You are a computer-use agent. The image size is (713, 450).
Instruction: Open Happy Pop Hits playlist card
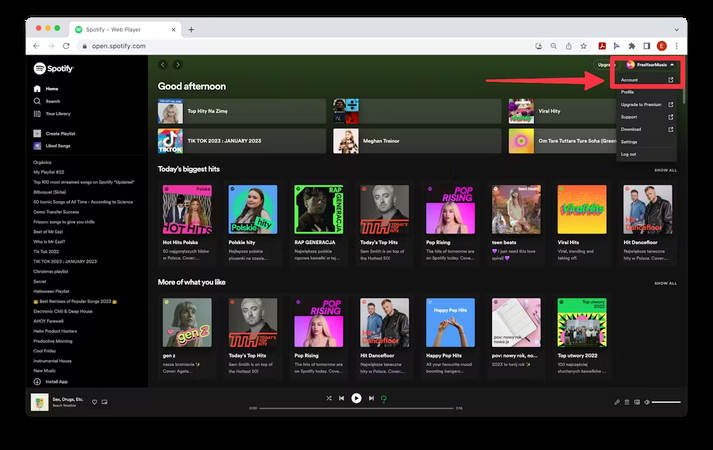coord(450,336)
